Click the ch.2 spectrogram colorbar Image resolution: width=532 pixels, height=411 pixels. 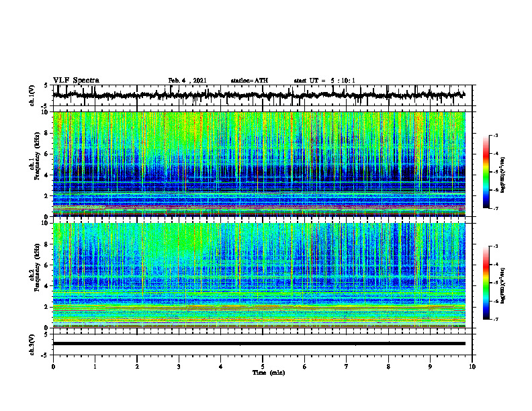(486, 283)
